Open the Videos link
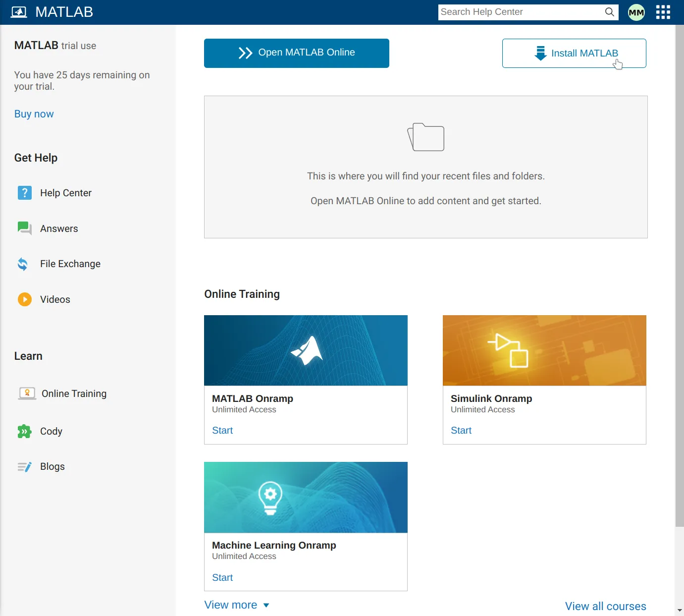Screen dimensions: 684x616 click(55, 299)
